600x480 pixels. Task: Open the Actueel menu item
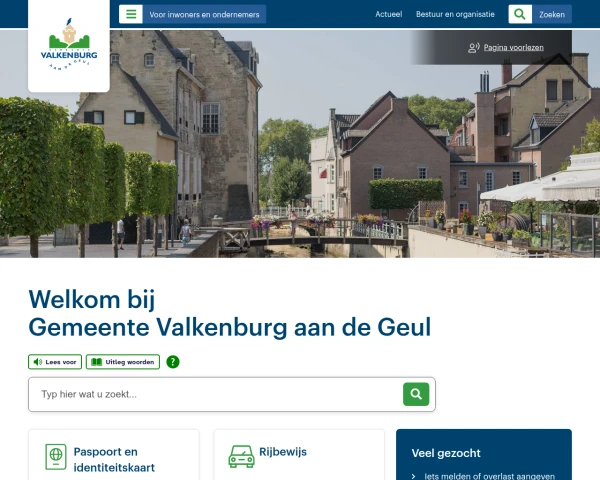click(x=388, y=14)
